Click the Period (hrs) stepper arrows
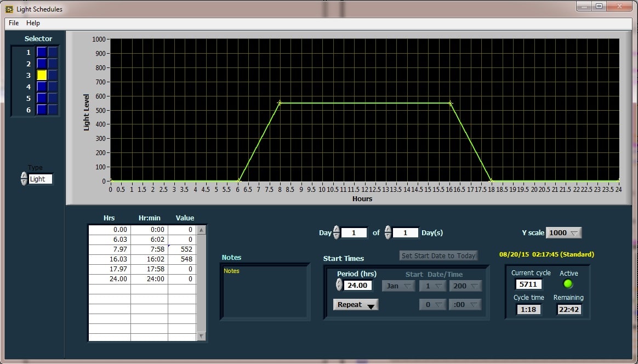The image size is (638, 364). pos(339,285)
